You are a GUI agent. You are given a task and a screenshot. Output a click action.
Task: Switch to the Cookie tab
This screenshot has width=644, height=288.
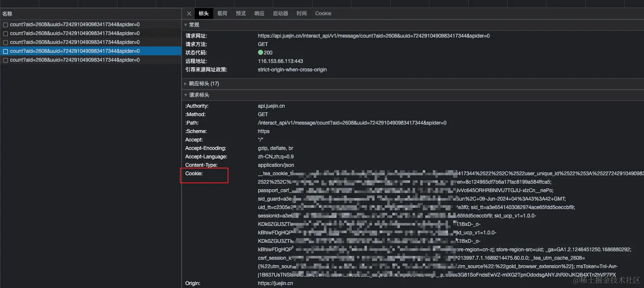click(x=323, y=14)
